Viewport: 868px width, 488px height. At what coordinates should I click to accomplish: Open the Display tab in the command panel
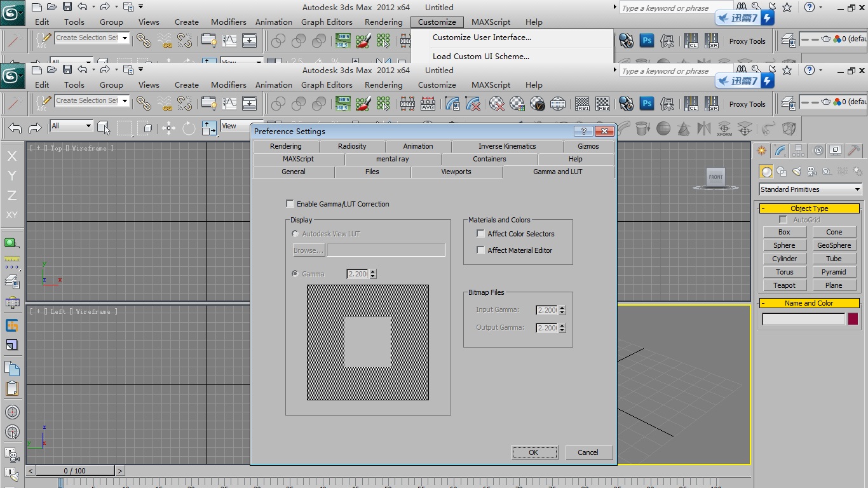[x=836, y=151]
